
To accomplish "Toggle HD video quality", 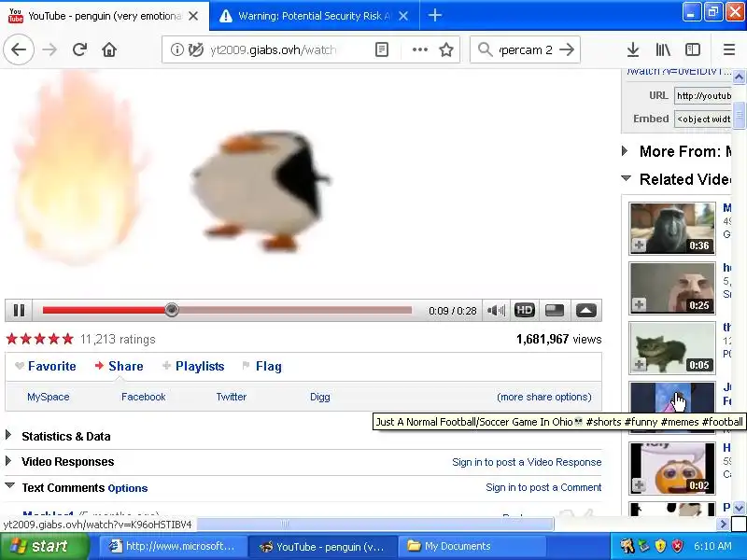I will coord(525,311).
